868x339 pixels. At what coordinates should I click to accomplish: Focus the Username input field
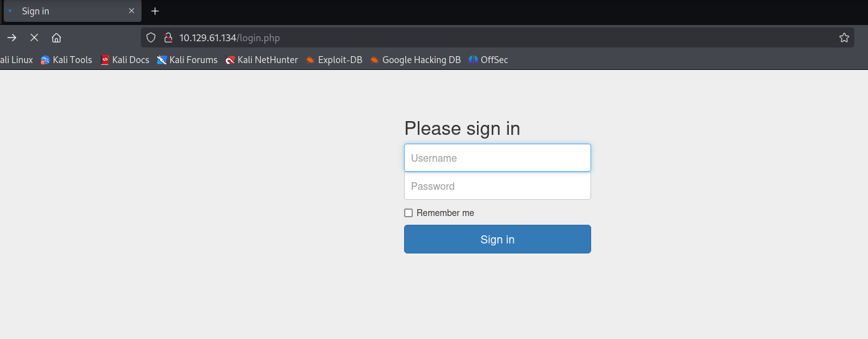(498, 158)
